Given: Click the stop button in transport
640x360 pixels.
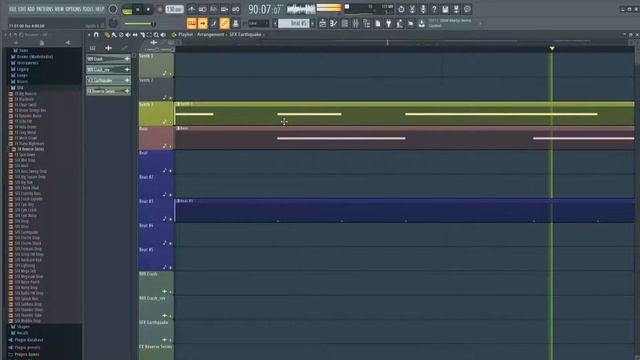Looking at the screenshot, I should [148, 10].
